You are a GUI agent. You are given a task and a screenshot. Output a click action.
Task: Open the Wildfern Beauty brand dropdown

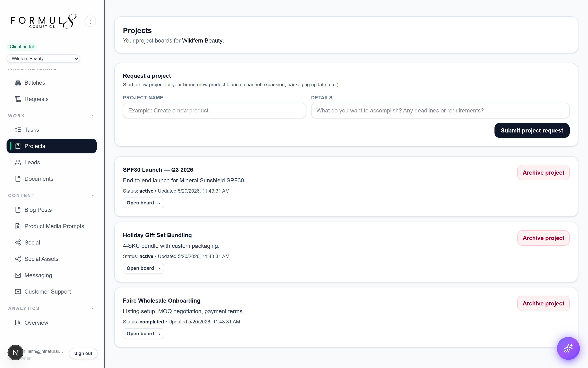click(43, 58)
